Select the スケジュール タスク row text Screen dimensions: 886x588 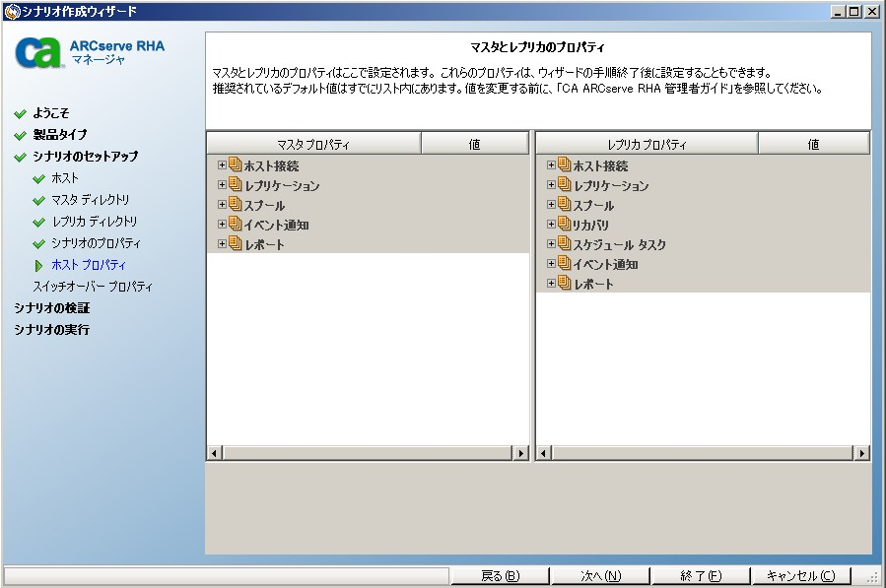pos(620,244)
